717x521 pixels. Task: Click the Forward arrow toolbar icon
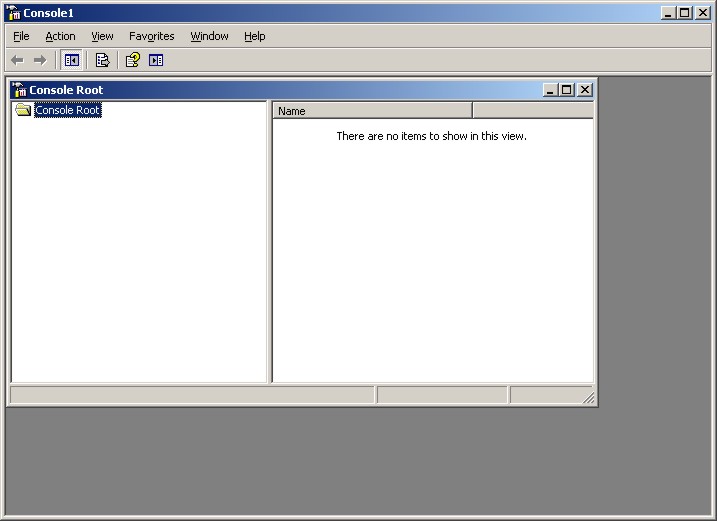point(40,60)
